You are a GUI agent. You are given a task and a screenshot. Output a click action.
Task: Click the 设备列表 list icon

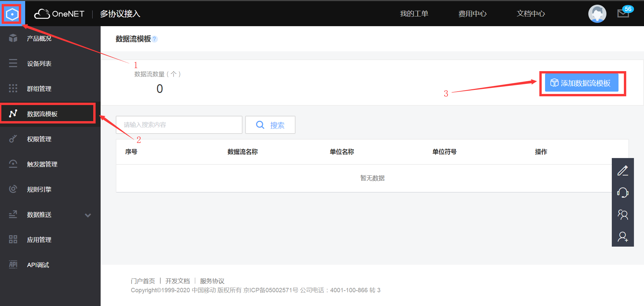point(13,63)
